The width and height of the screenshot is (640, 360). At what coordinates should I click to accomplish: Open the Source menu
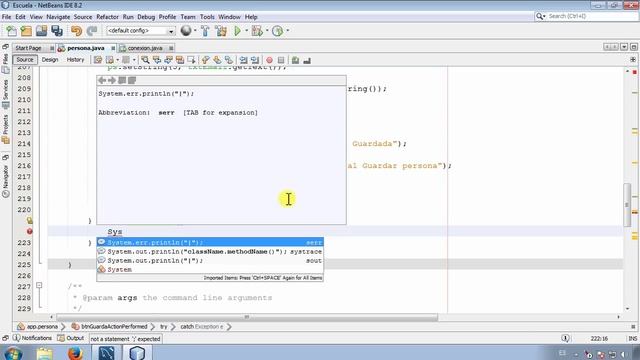tap(83, 17)
